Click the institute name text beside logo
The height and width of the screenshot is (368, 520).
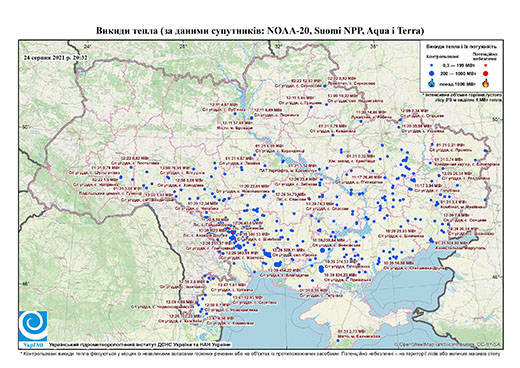139,345
